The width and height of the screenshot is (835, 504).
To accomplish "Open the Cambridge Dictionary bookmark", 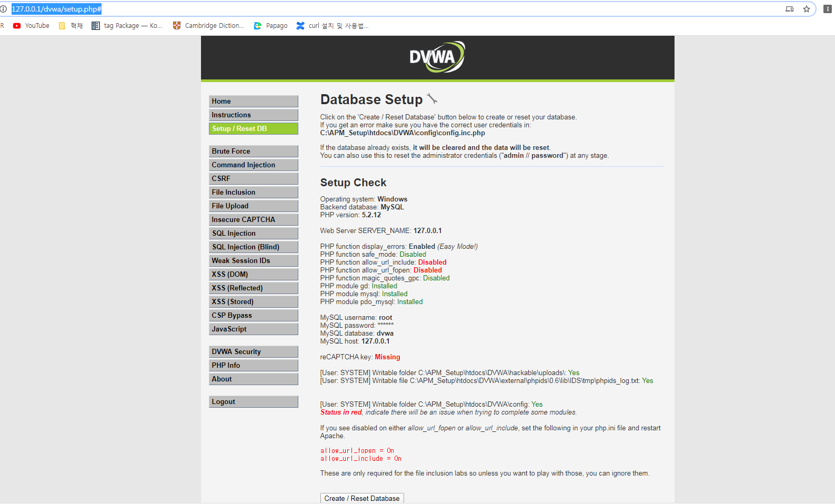I will 208,25.
